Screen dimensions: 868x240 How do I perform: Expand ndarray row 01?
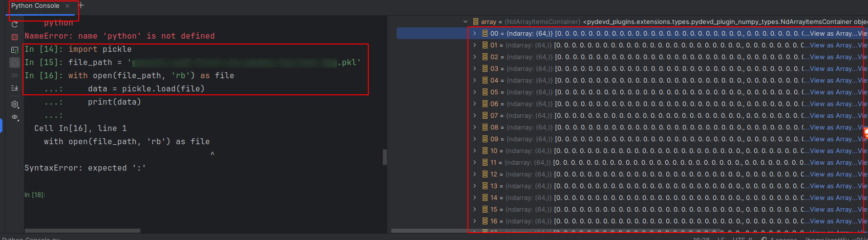[474, 45]
